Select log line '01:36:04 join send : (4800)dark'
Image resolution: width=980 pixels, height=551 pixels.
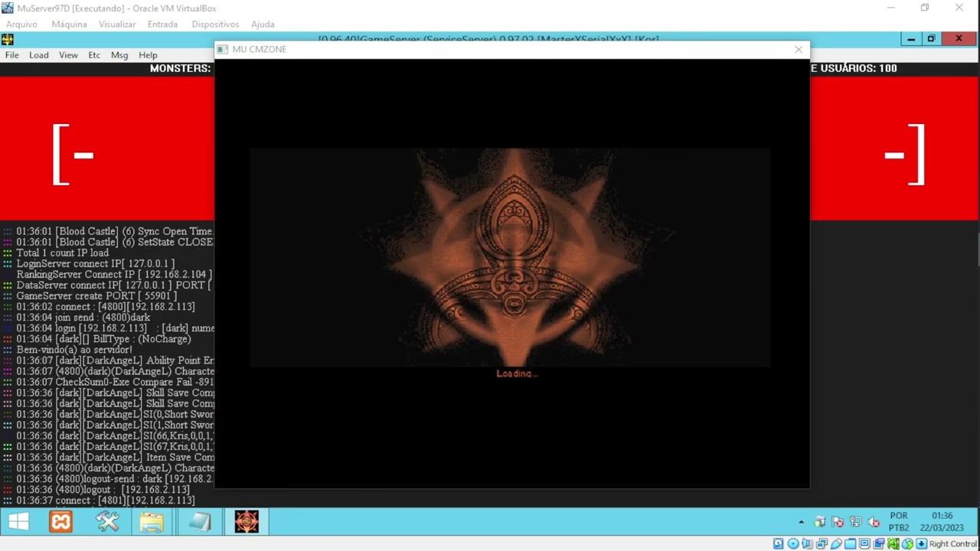(83, 317)
